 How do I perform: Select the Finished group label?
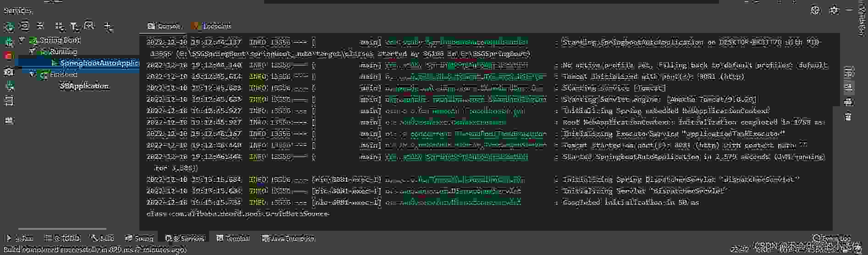pos(63,74)
